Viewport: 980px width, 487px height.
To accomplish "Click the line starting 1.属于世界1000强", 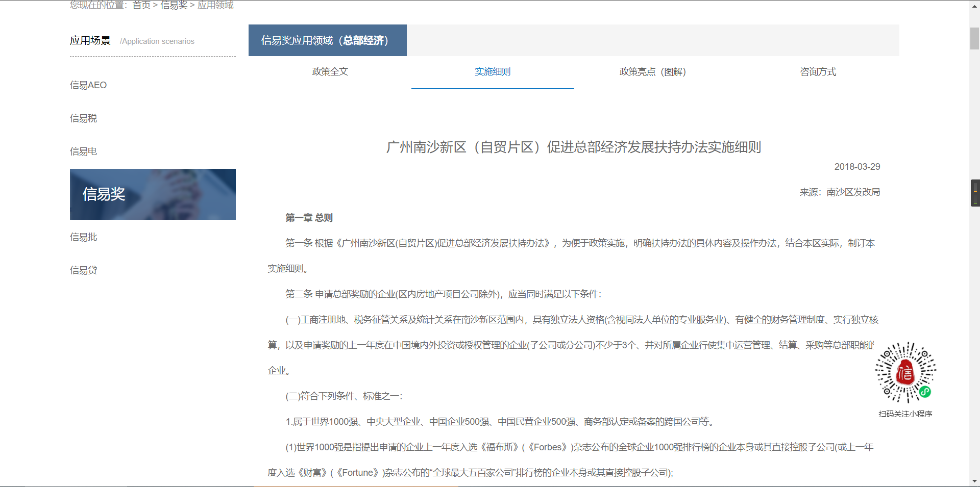I will 501,422.
